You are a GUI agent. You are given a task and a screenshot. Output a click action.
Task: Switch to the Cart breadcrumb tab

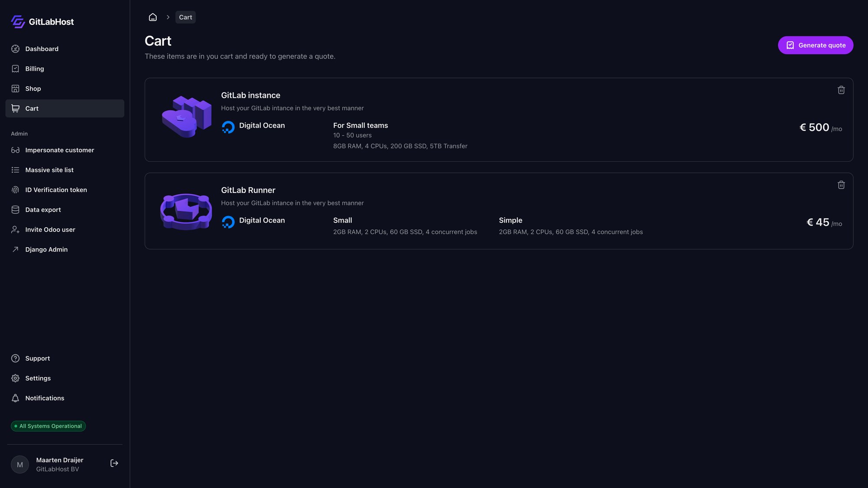coord(185,17)
